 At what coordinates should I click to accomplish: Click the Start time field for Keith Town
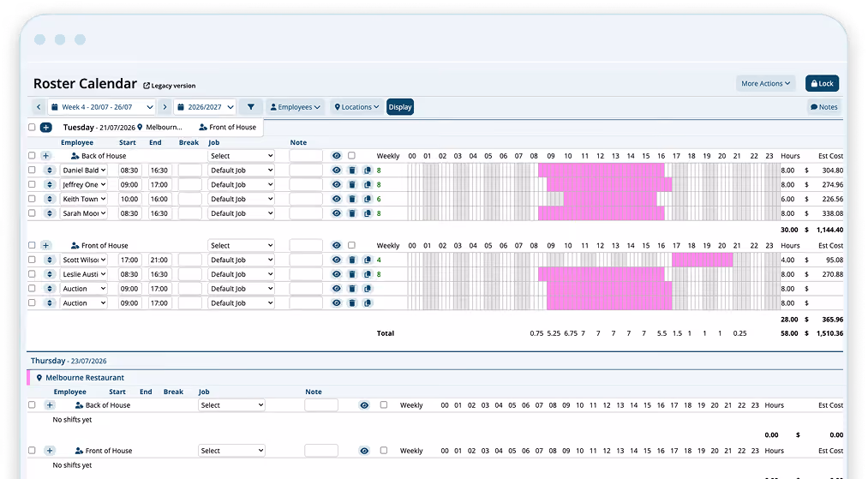pyautogui.click(x=129, y=199)
